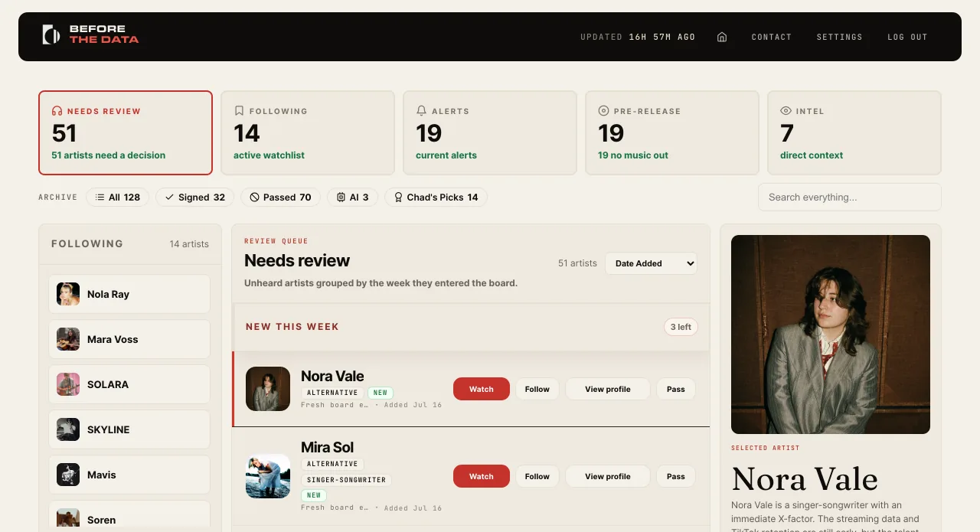
Task: Click the award icon in Chad's Picks filter
Action: (398, 197)
